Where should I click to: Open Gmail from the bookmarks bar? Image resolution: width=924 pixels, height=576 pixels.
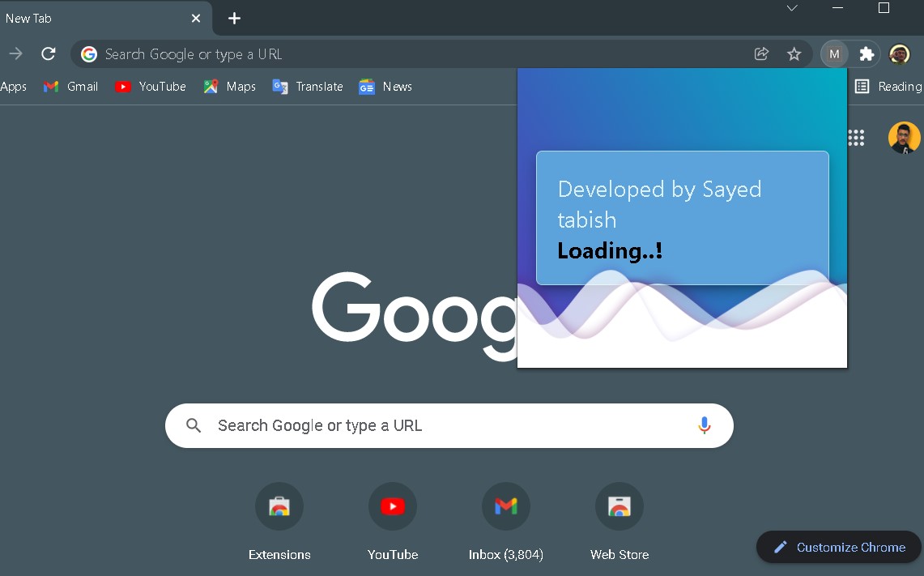[x=70, y=87]
